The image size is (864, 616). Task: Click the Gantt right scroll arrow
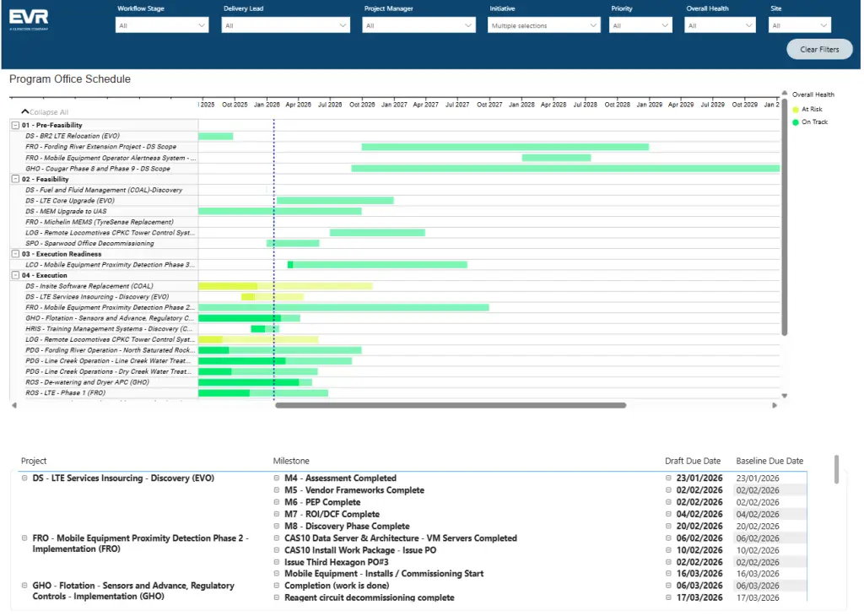pos(775,406)
